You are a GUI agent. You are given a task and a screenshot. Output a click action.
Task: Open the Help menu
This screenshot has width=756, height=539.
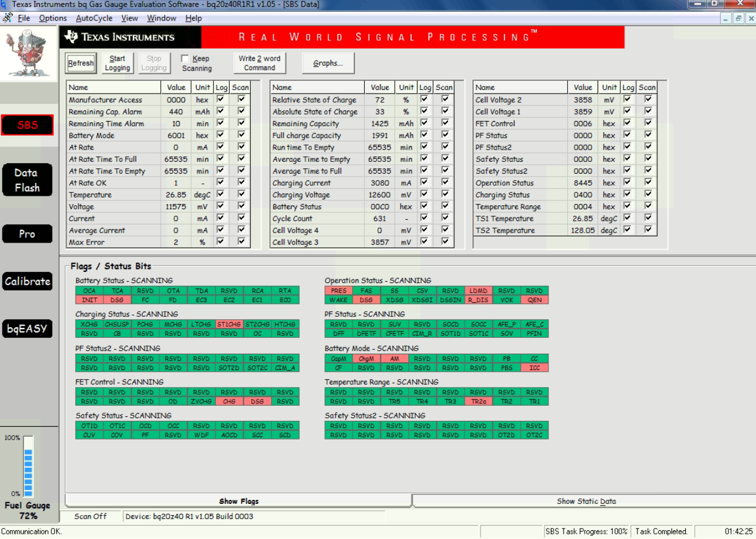tap(194, 18)
